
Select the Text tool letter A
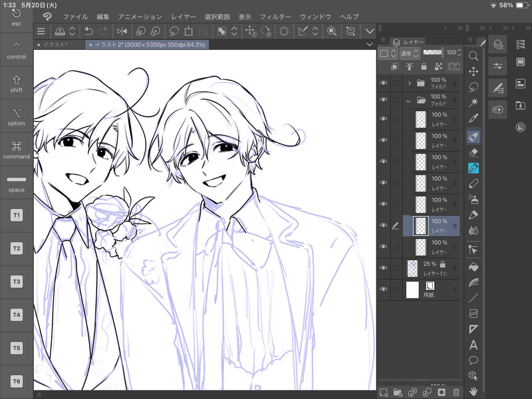coord(473,345)
